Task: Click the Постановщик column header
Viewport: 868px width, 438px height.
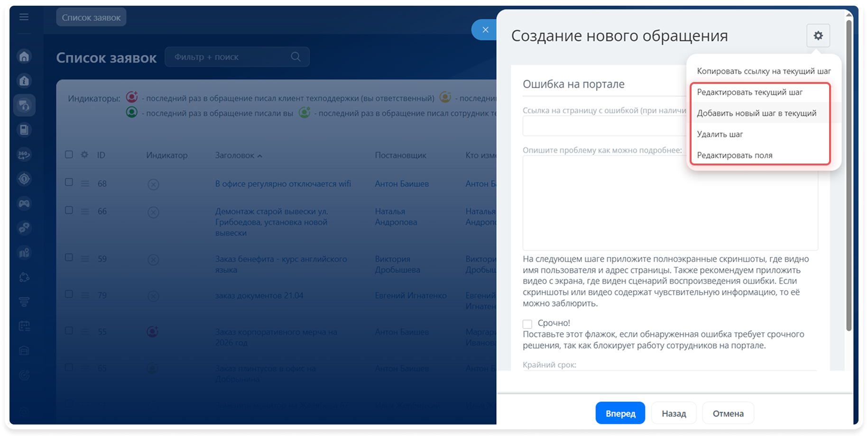Action: tap(401, 155)
